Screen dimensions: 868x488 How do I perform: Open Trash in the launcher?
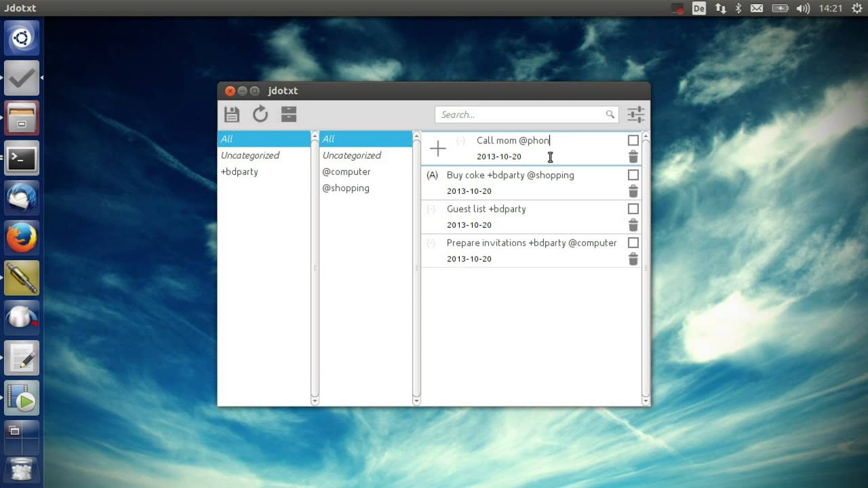coord(22,470)
